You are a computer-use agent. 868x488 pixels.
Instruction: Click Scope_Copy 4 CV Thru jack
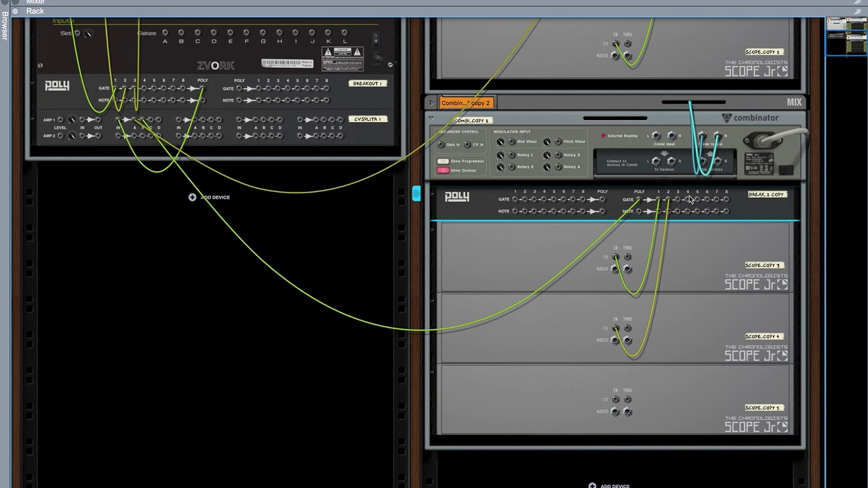pyautogui.click(x=627, y=329)
